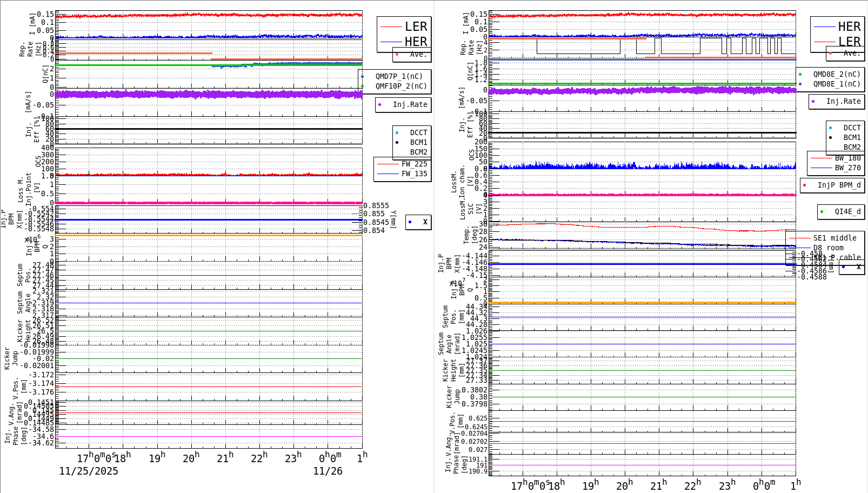
Task: Click the QMF10P_2(nC) green legend marker
Action: click(x=363, y=85)
